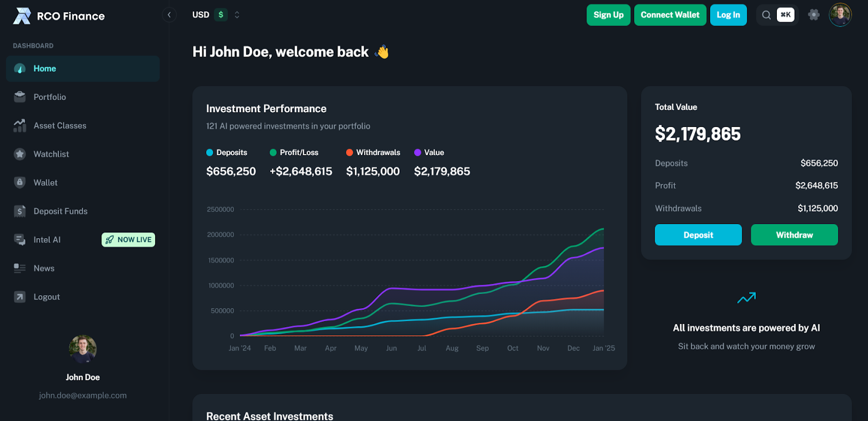Viewport: 868px width, 421px height.
Task: Toggle the Withdrawals legend series
Action: click(373, 152)
